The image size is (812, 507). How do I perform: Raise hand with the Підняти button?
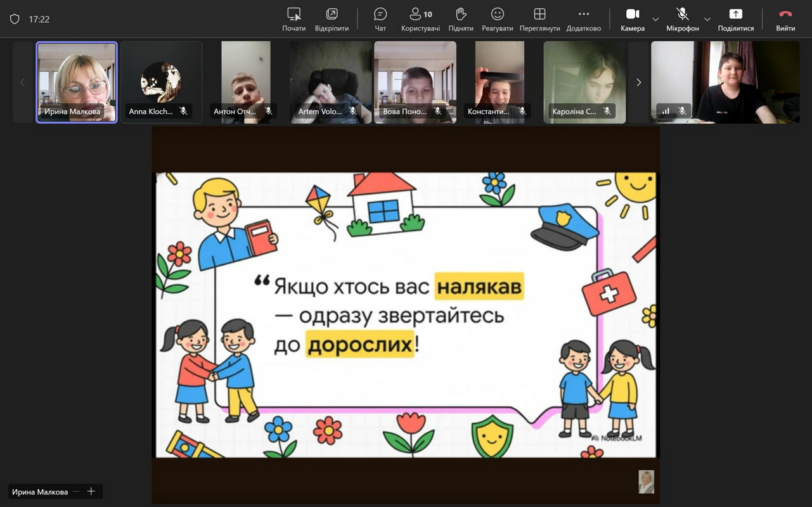461,19
